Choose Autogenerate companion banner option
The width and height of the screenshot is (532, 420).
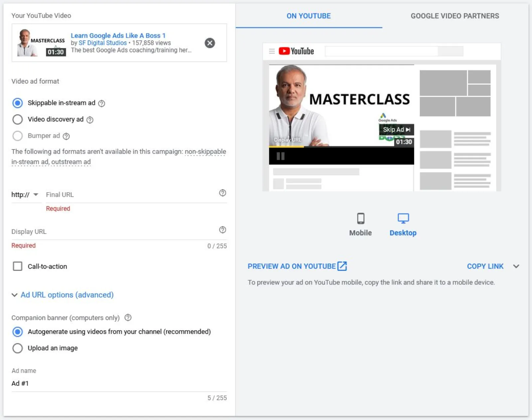pyautogui.click(x=18, y=332)
